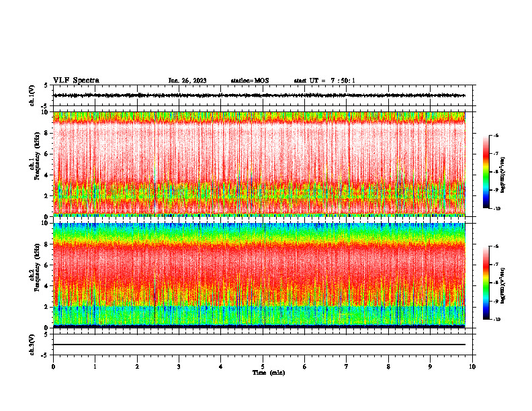Screen dimensions: 532x411
Task: Click time axis tick label "5"
Action: (x=263, y=367)
